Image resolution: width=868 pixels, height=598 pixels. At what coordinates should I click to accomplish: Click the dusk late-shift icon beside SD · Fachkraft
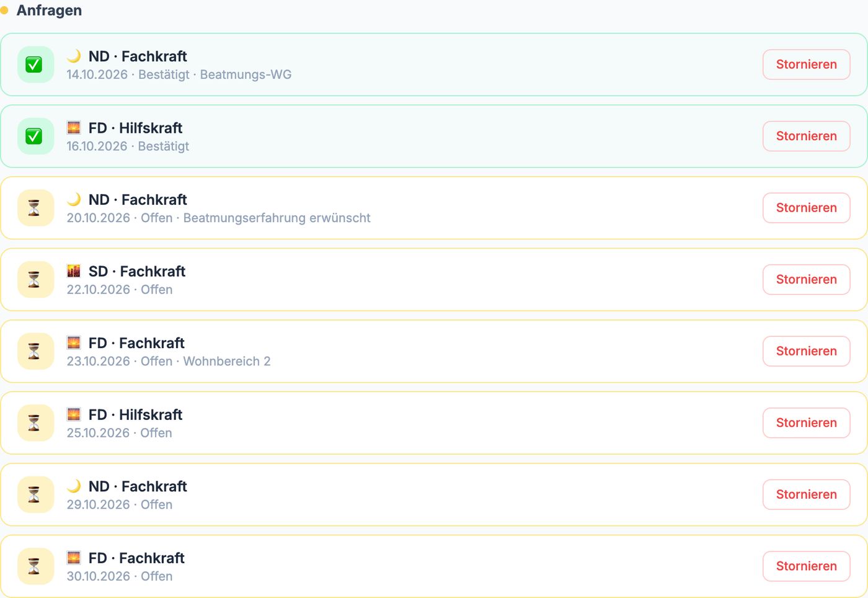[74, 271]
